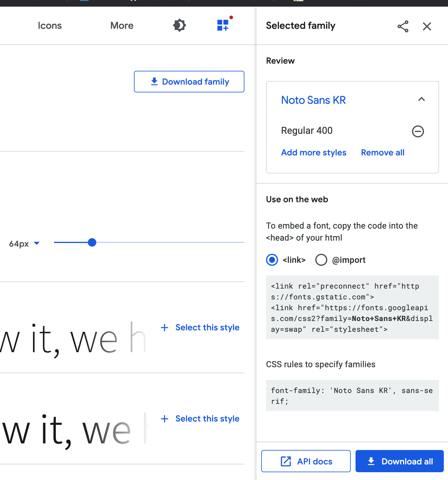Toggle the dark theme brightness icon
The width and height of the screenshot is (448, 480).
tap(180, 25)
